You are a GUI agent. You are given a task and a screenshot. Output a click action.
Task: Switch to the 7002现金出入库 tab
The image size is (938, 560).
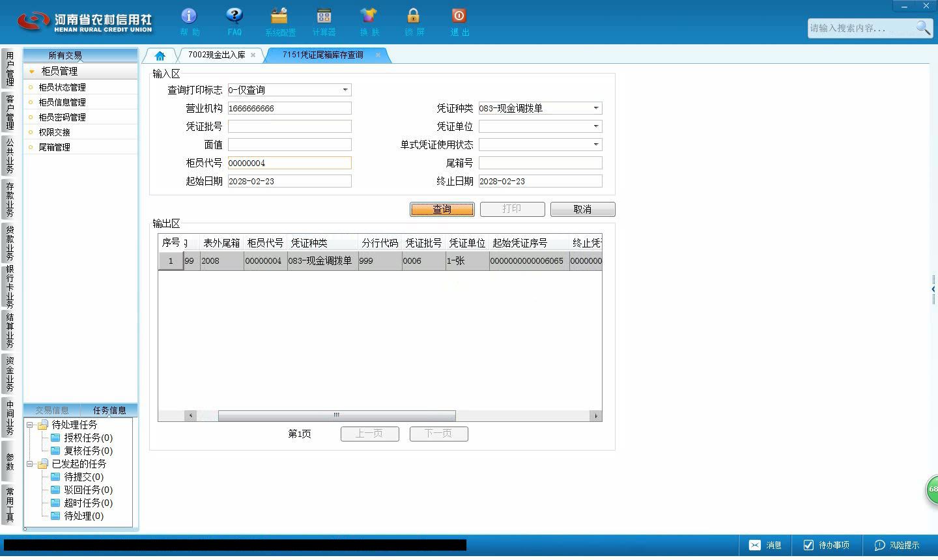click(217, 55)
